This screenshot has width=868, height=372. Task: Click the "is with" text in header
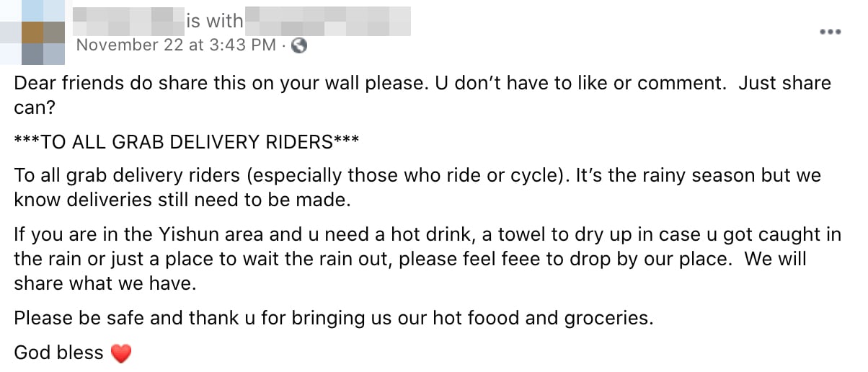214,22
